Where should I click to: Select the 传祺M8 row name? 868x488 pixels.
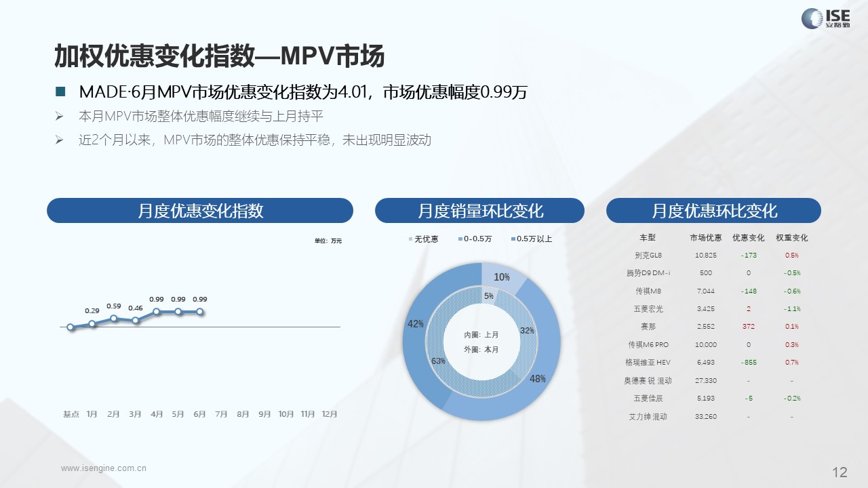648,291
